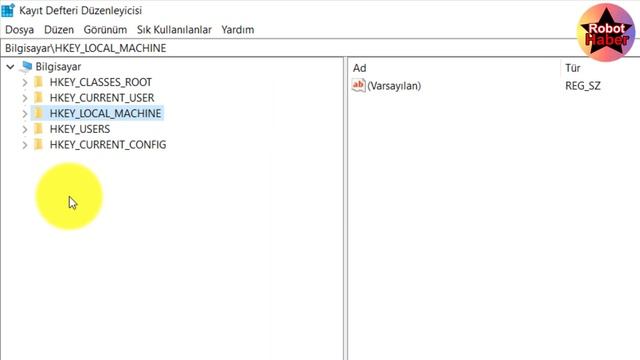Click the HKEY_CURRENT_USER folder icon
This screenshot has height=360, width=640.
click(38, 98)
